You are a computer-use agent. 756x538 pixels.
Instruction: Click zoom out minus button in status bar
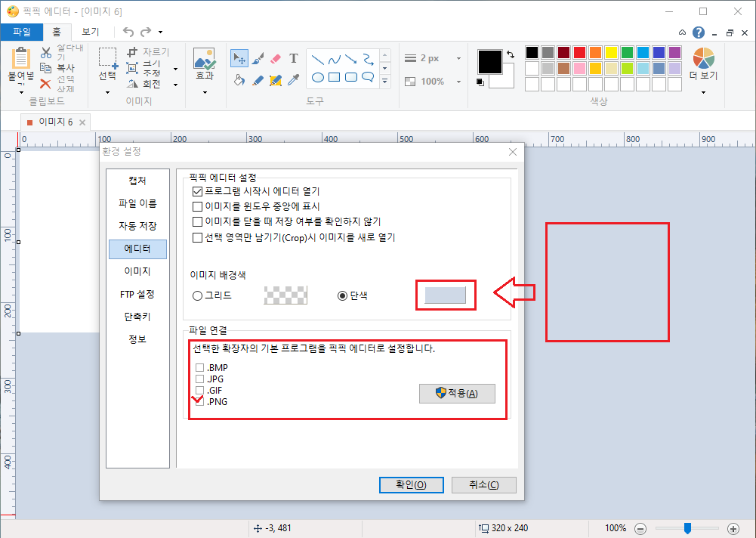click(640, 528)
